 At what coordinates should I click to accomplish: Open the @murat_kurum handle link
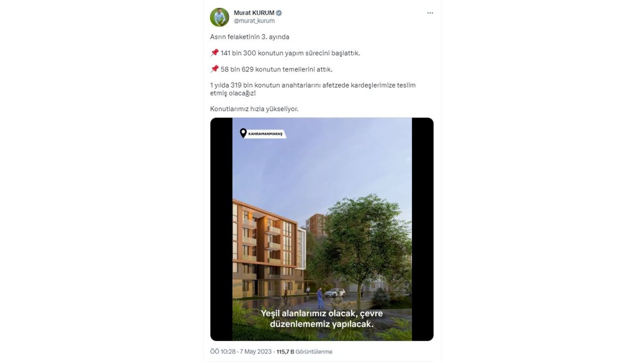[x=254, y=21]
